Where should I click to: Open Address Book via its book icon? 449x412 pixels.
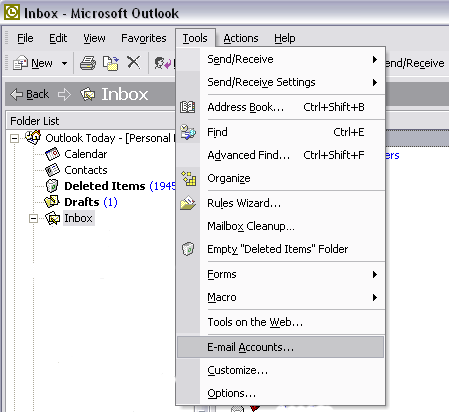(188, 107)
